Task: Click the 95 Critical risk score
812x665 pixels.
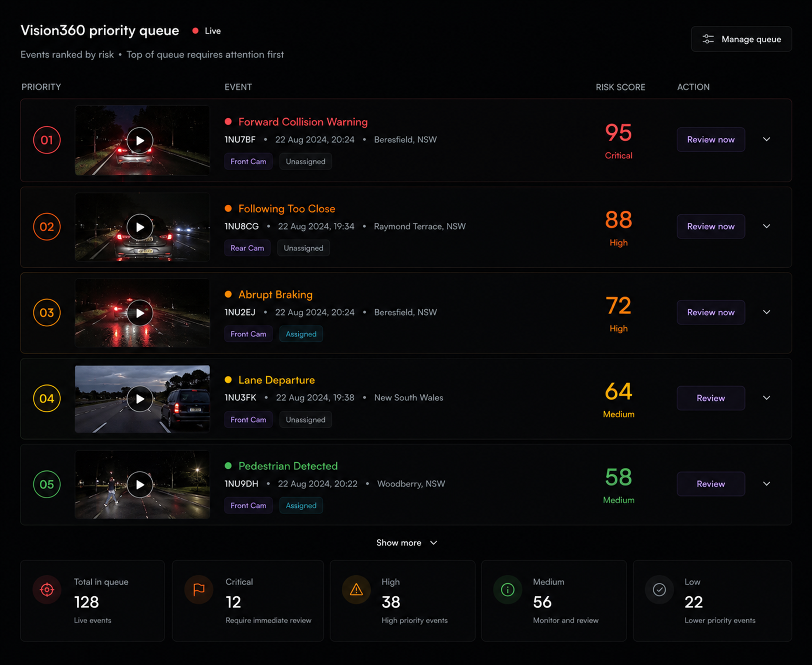Action: [x=619, y=141]
